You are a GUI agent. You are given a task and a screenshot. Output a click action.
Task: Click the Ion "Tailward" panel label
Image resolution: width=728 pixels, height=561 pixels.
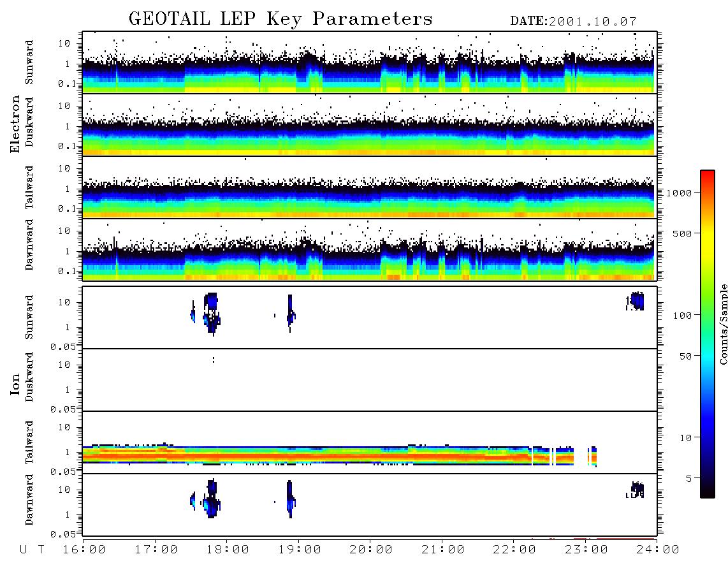[x=29, y=442]
